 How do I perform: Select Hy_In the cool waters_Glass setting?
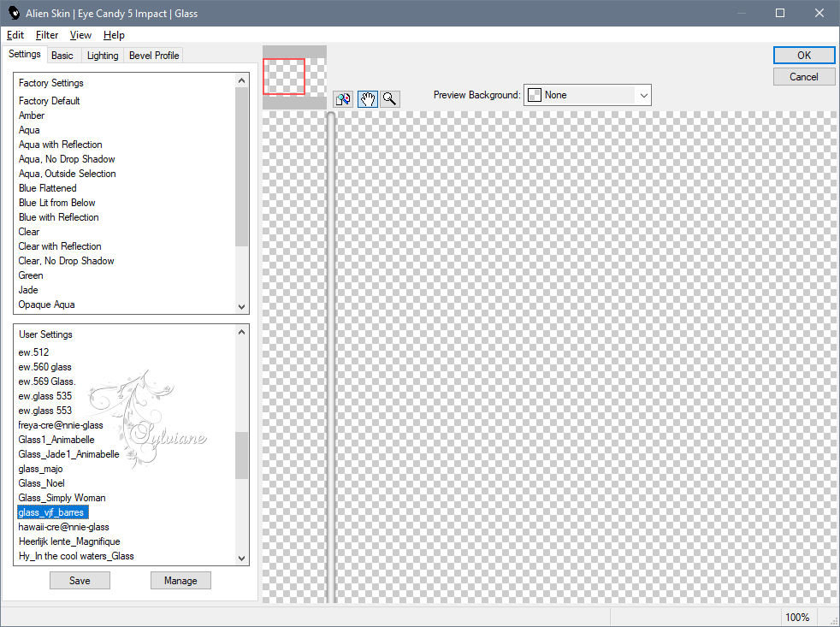tap(76, 556)
